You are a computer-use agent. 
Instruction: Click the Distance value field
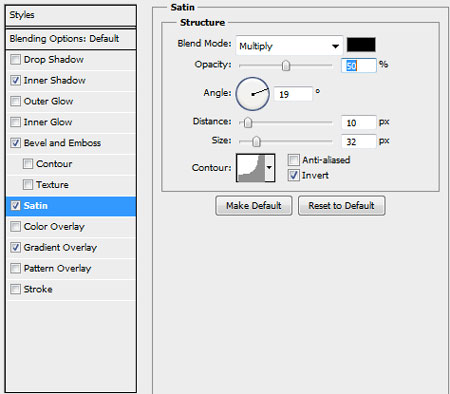[x=359, y=123]
